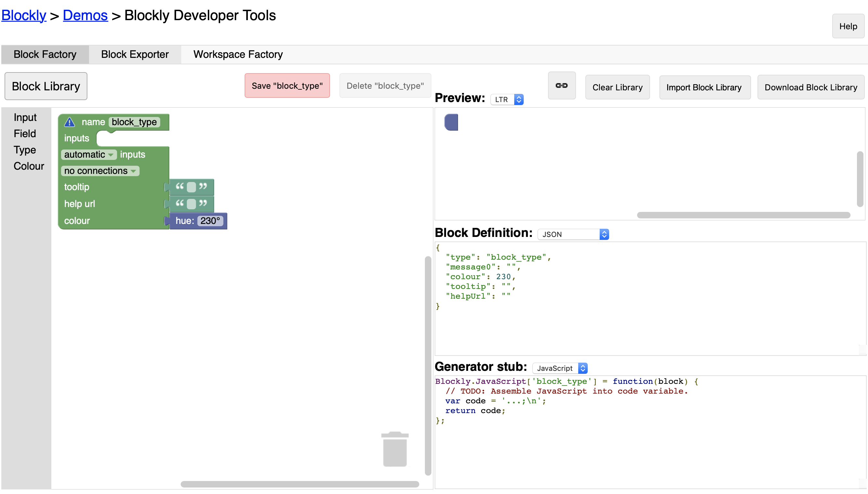
Task: Click the blue preview block
Action: 451,122
